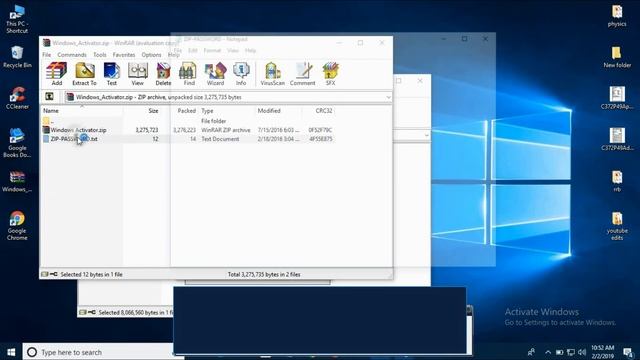Open WinRAR Favorites menu

pos(124,55)
